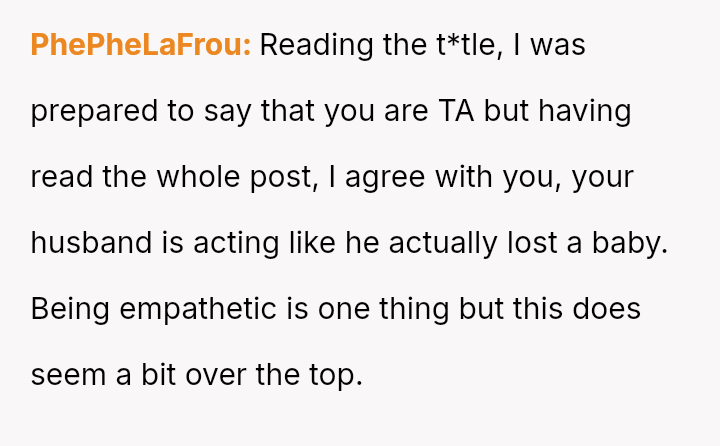Viewport: 720px width, 446px height.
Task: Click the username PhePheLaFrou
Action: (140, 45)
